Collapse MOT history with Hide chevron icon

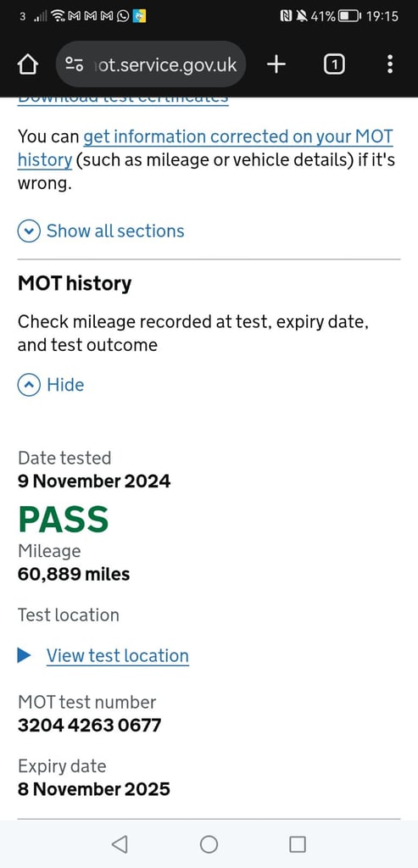(29, 385)
